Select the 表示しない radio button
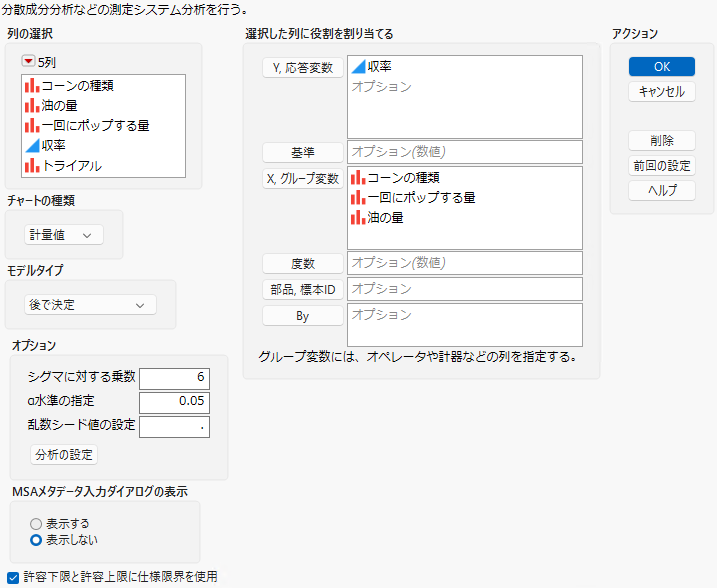 [36, 540]
